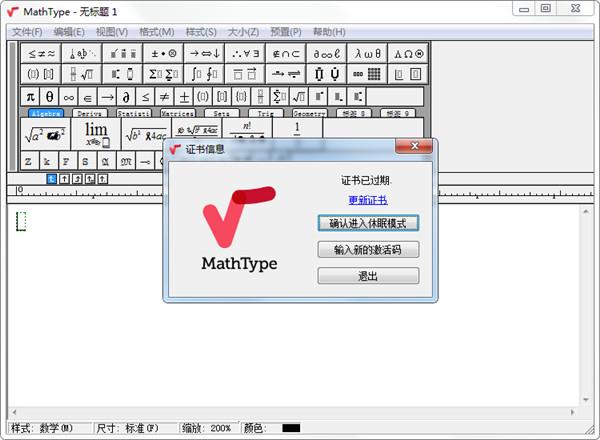The width and height of the screenshot is (600, 440).
Task: Open the operator symbols palette (±•⊗)
Action: (163, 54)
